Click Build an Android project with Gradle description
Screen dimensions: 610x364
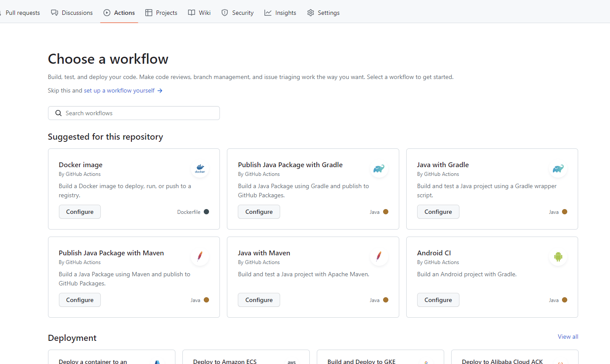(x=467, y=274)
